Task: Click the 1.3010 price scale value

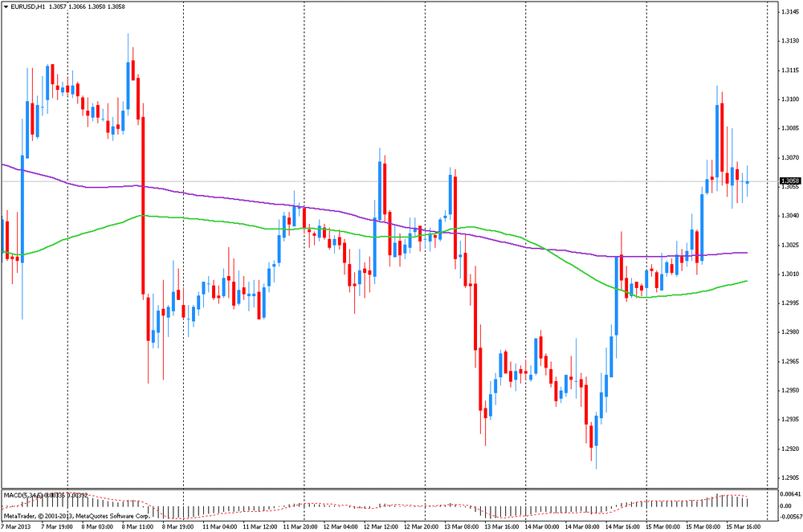Action: click(791, 274)
